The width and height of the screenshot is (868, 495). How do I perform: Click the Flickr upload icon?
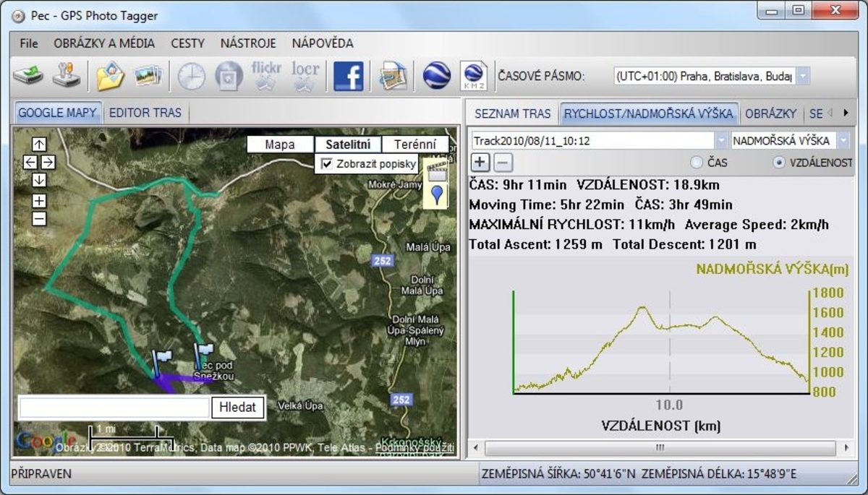[266, 76]
